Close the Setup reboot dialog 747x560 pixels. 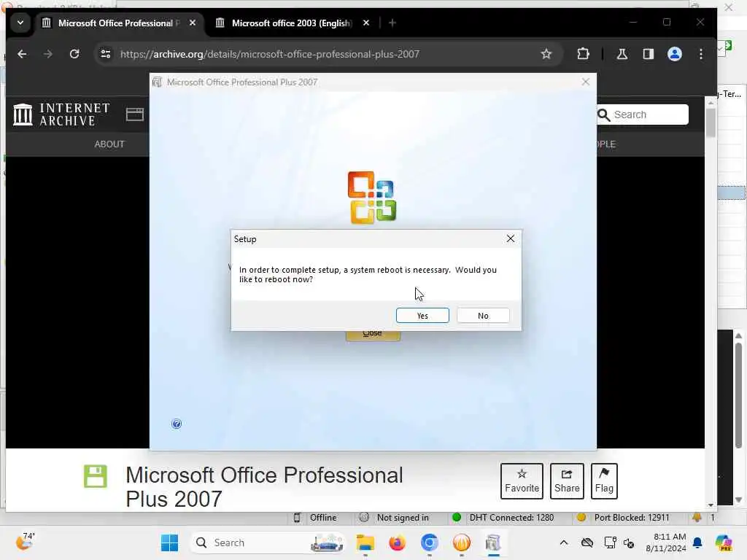click(x=510, y=238)
